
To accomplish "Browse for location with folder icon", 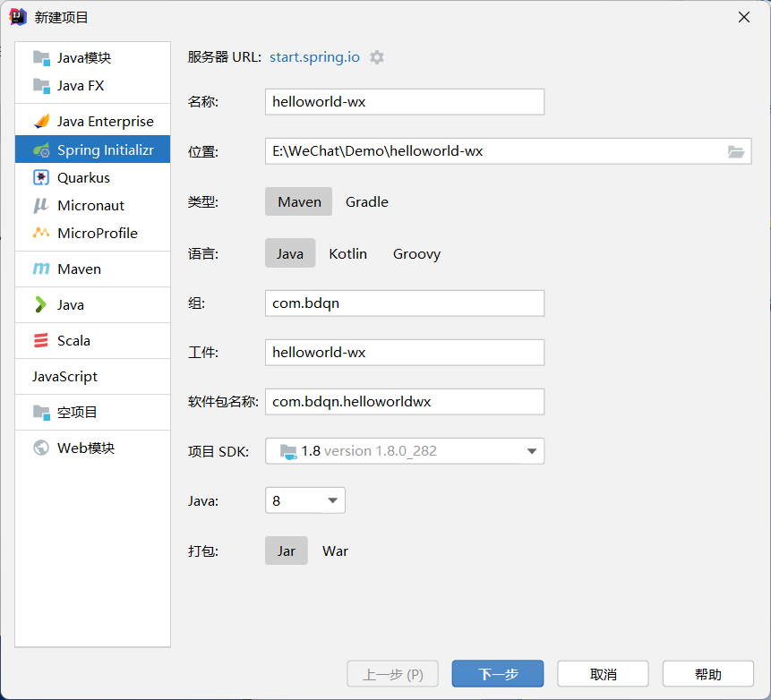I will (736, 151).
